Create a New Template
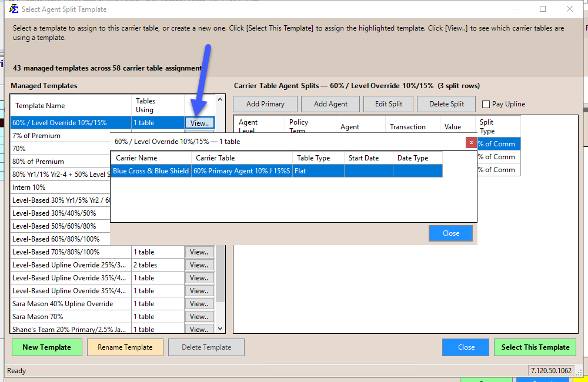This screenshot has width=588, height=382. point(46,347)
